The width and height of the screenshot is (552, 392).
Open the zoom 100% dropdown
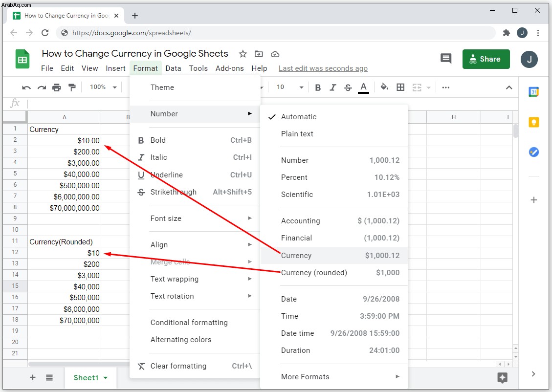[x=103, y=87]
